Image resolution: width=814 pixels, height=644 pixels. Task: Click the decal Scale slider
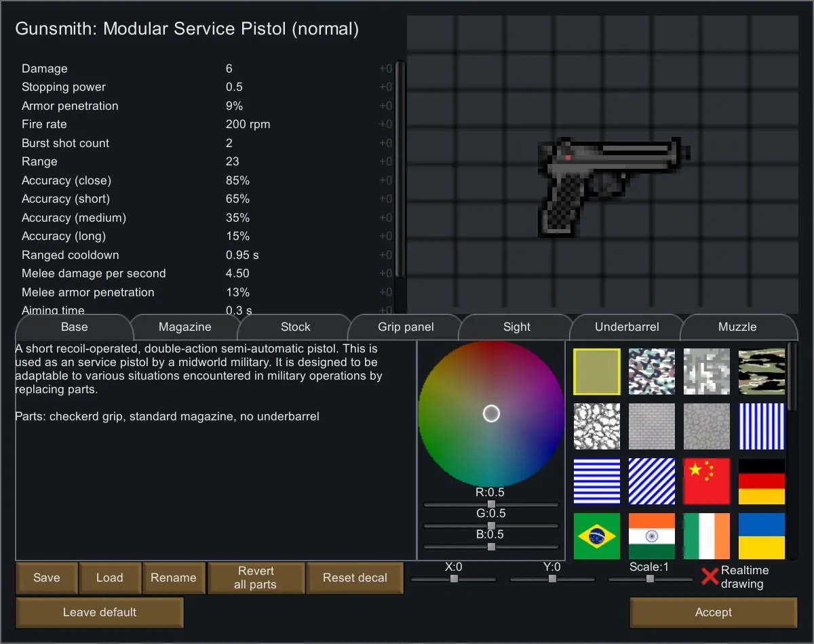[650, 579]
